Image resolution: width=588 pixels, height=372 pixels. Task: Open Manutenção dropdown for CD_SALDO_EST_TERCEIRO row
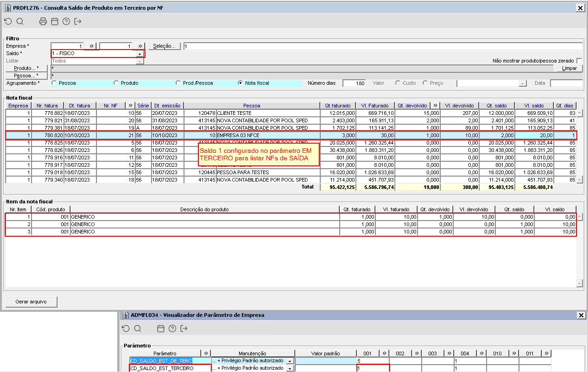(290, 368)
